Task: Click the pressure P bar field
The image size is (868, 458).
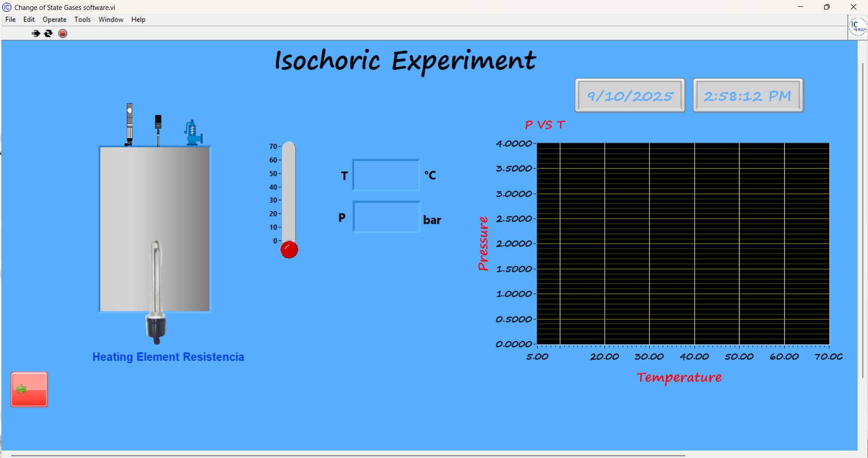Action: pyautogui.click(x=386, y=217)
